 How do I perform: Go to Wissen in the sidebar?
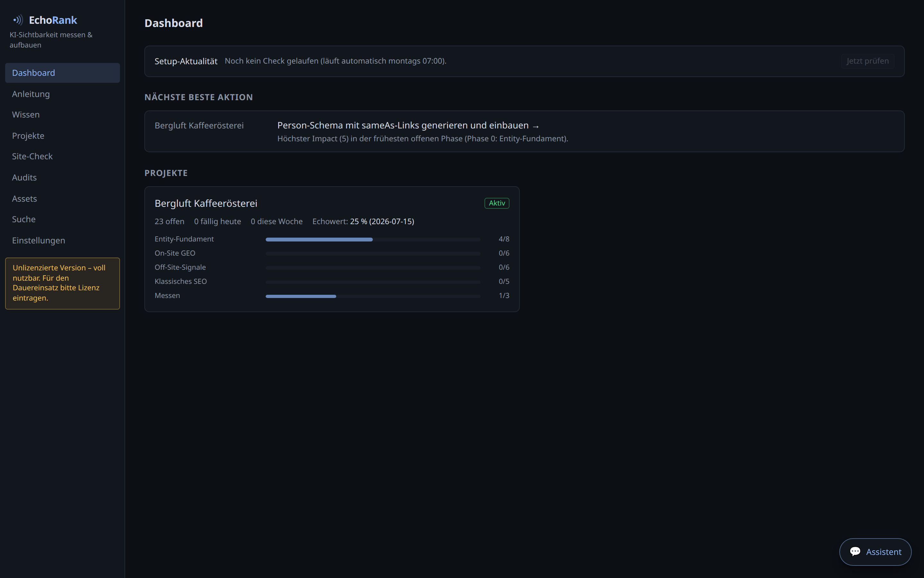pyautogui.click(x=62, y=115)
